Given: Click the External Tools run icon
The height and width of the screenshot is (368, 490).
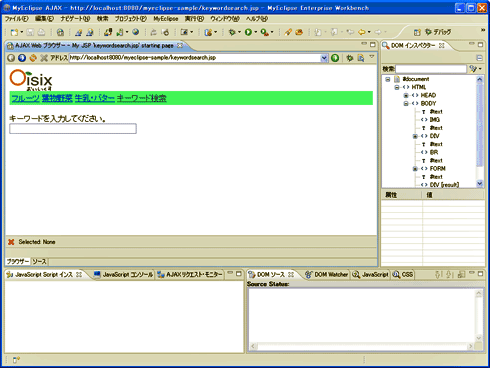Looking at the screenshot, I should pos(264,32).
